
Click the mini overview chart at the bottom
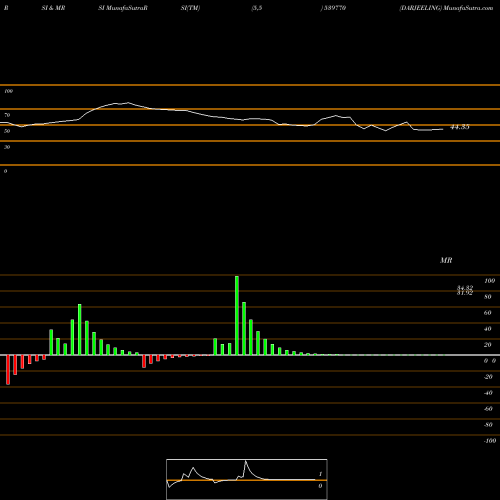(247, 479)
